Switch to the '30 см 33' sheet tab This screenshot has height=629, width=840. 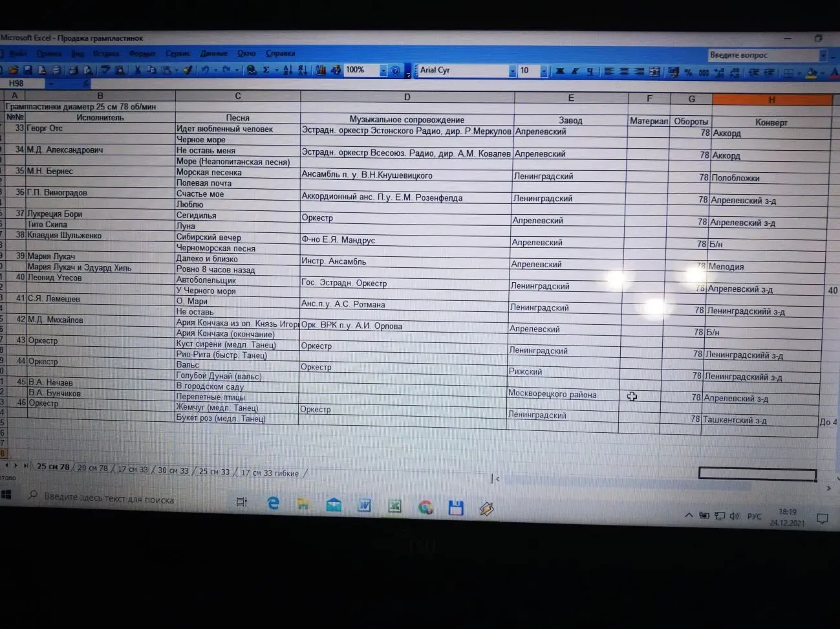tap(173, 470)
